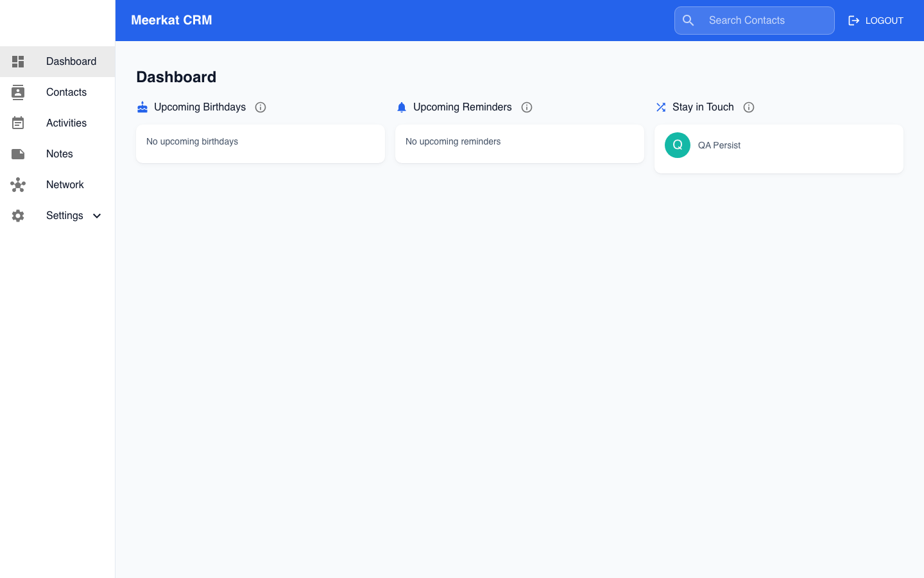Click the Dashboard grid icon in sidebar
924x578 pixels.
(18, 62)
